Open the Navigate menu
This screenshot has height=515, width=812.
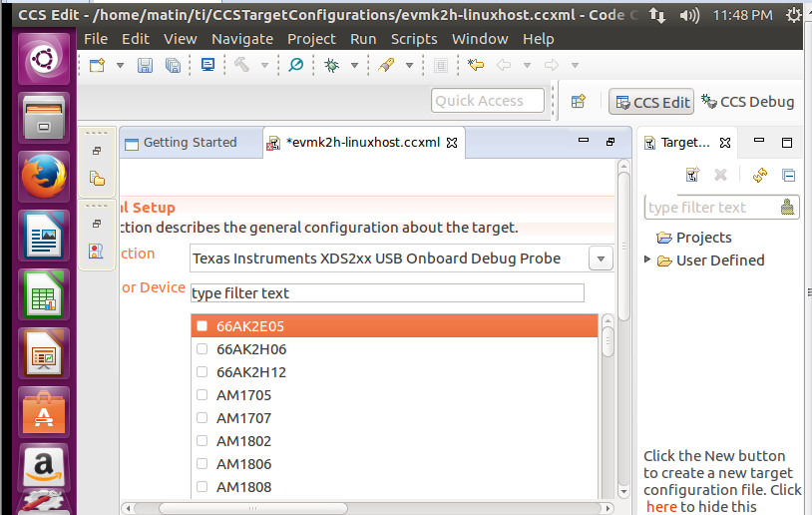tap(242, 39)
